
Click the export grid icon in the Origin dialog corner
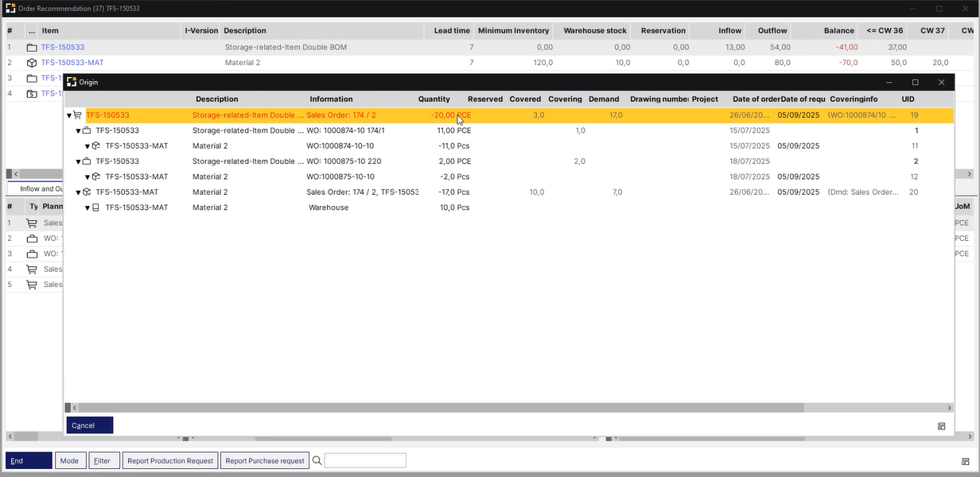(942, 425)
